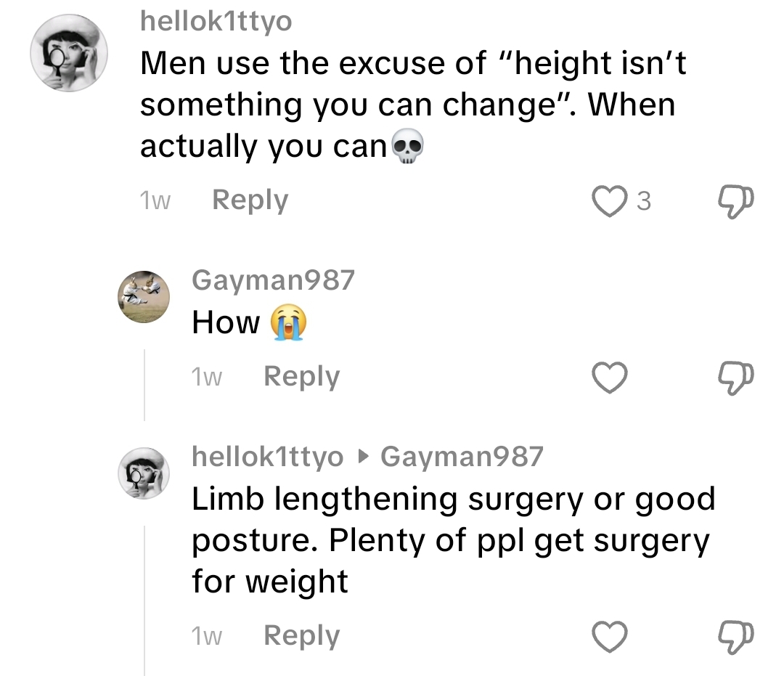This screenshot has height=676, width=784.
Task: Open Gayman987 username above "How"
Action: (274, 280)
